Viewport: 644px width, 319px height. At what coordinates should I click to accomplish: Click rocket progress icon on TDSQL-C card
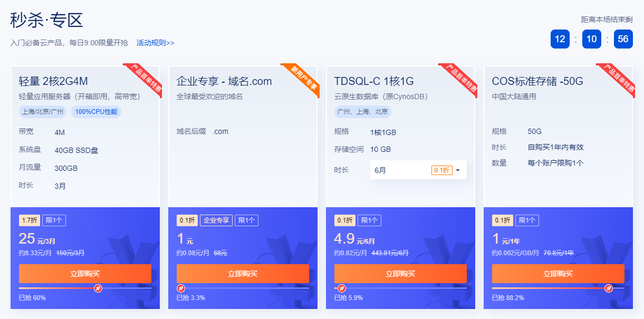tap(342, 288)
